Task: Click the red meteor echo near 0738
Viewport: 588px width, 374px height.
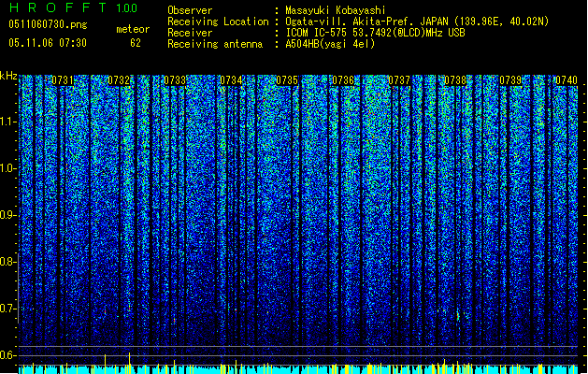Action: click(x=458, y=316)
